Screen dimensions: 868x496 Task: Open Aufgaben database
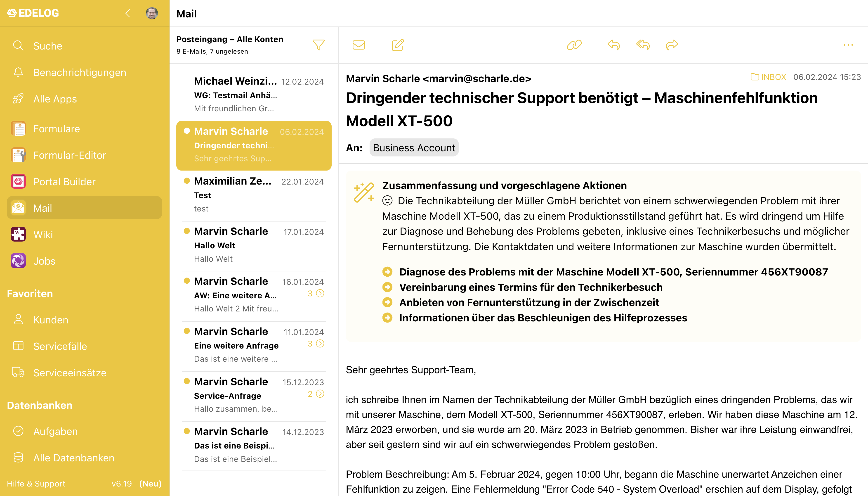[x=84, y=431]
